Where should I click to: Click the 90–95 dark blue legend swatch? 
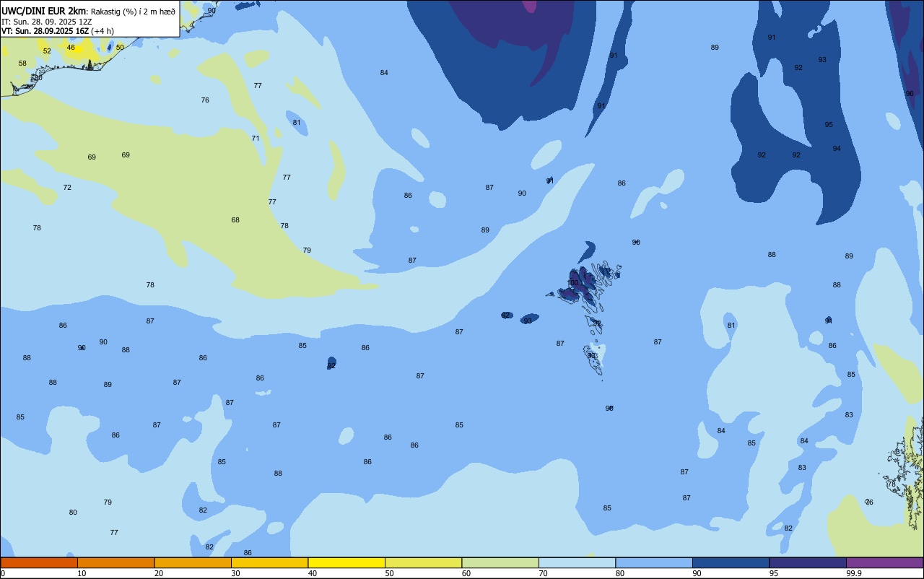(x=731, y=562)
